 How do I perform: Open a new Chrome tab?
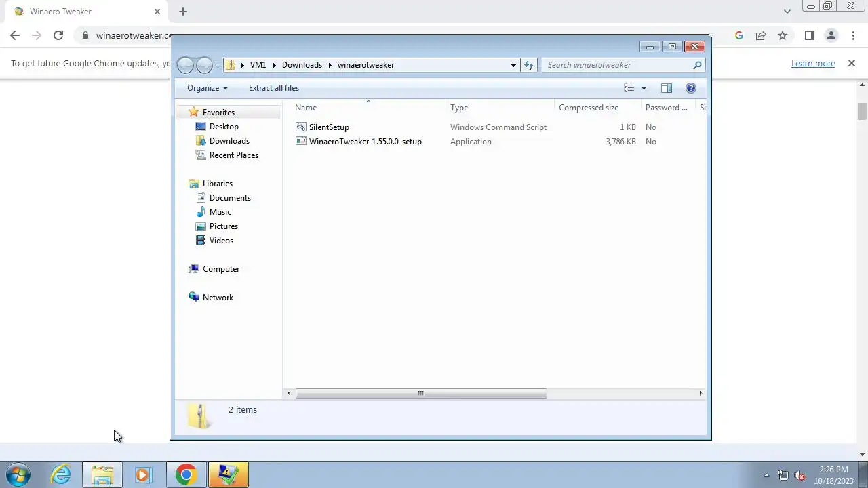183,12
